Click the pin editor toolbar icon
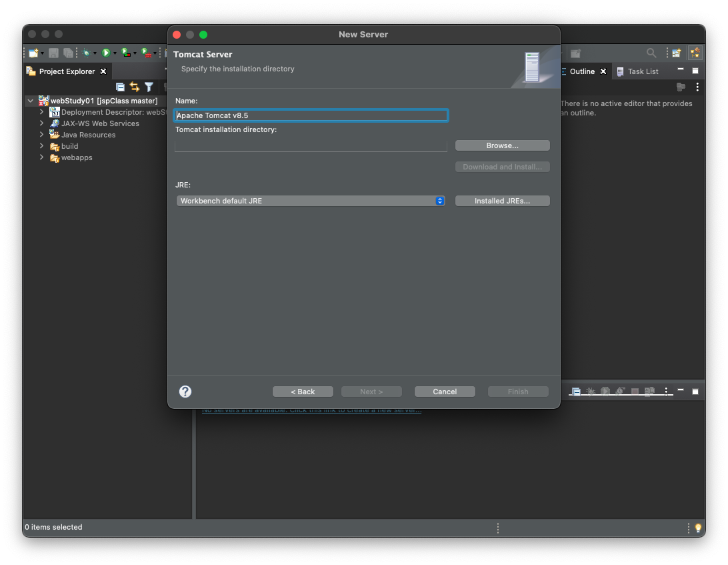 click(x=576, y=53)
